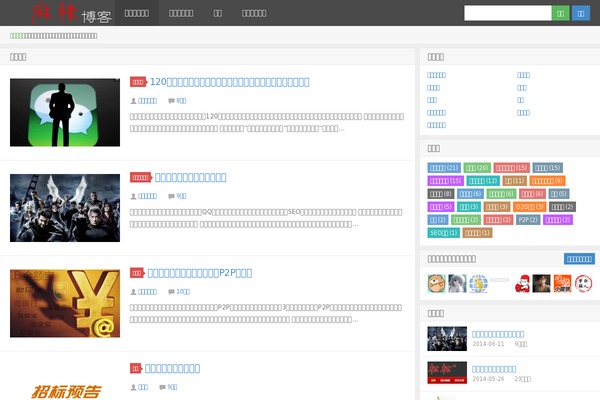Image resolution: width=600 pixels, height=400 pixels.
Task: Select the red tag with count (15)
Action: pyautogui.click(x=512, y=168)
